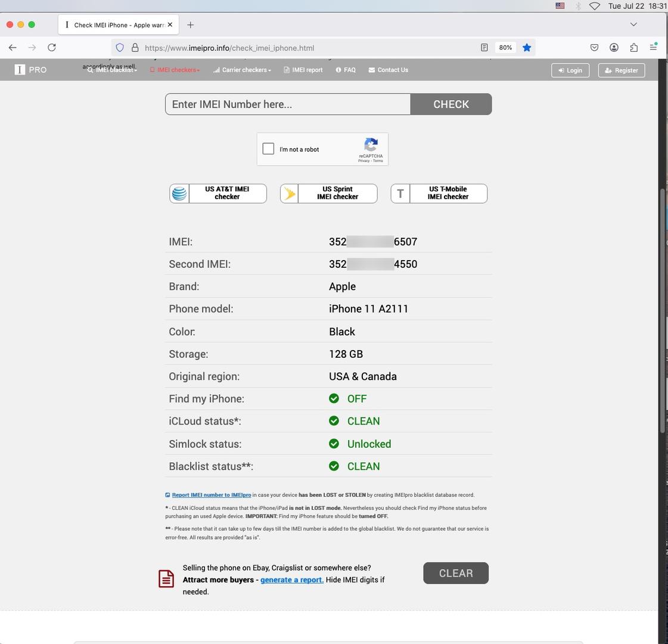
Task: Click the US flag input source icon
Action: pos(560,6)
